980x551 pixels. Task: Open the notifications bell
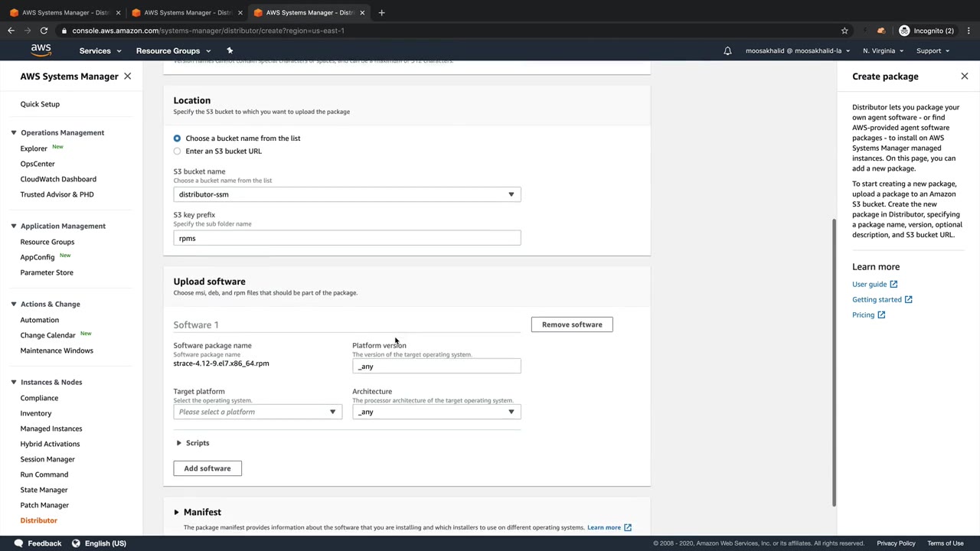click(727, 51)
